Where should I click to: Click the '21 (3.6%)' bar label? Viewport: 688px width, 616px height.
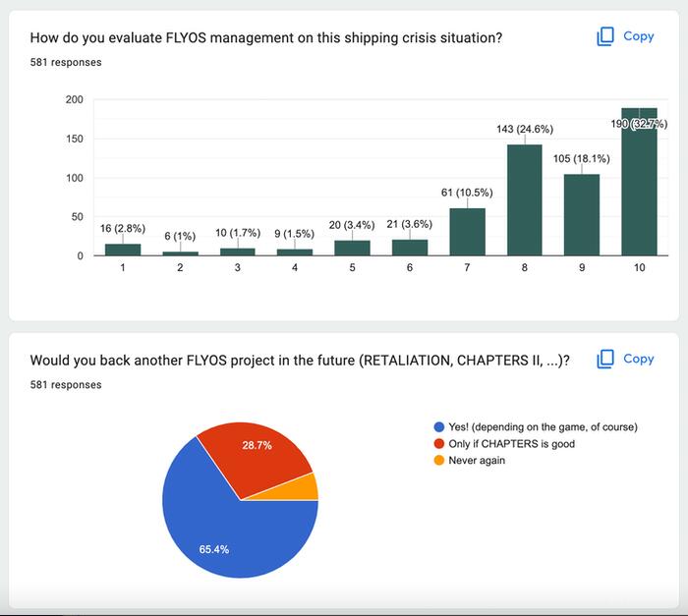(x=410, y=224)
